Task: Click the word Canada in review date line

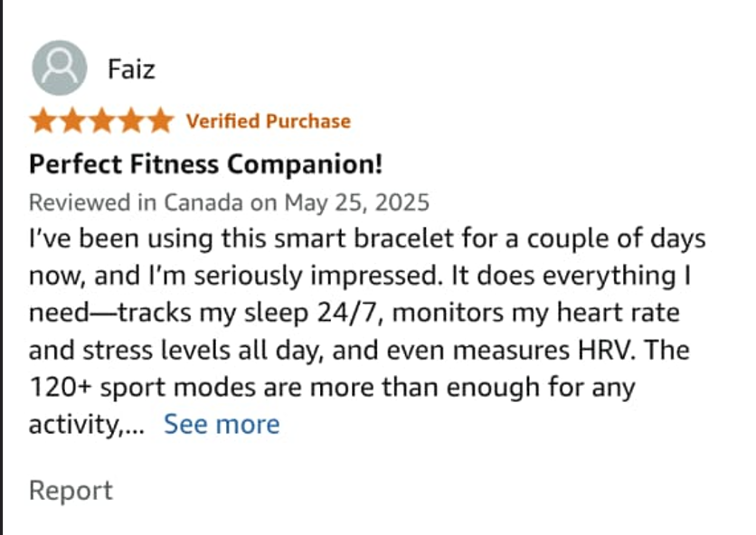Action: 203,202
